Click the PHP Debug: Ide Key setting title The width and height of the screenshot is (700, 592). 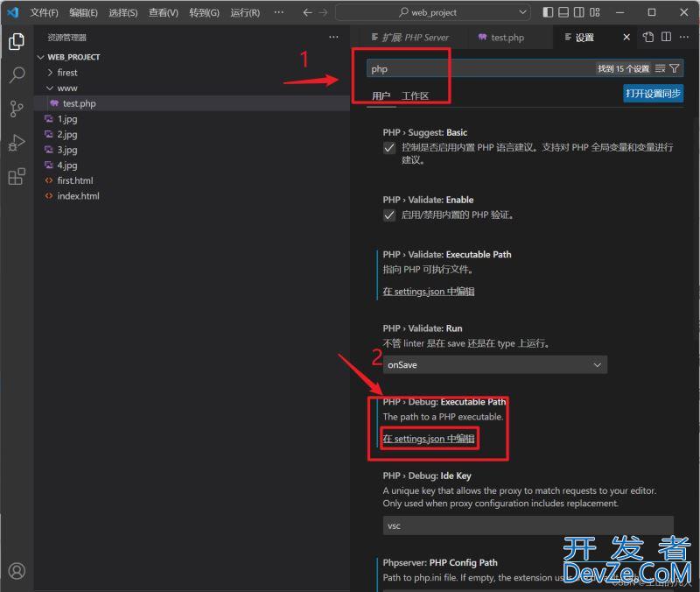427,476
